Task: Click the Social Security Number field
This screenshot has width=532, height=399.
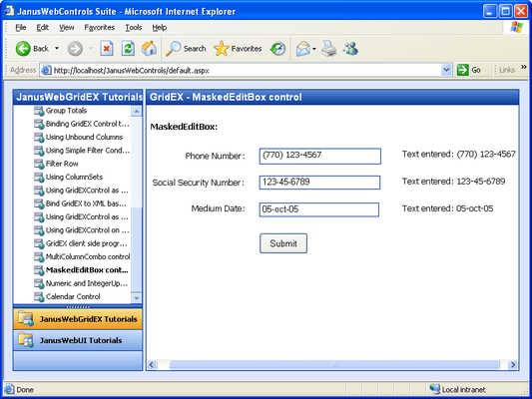Action: pos(319,182)
